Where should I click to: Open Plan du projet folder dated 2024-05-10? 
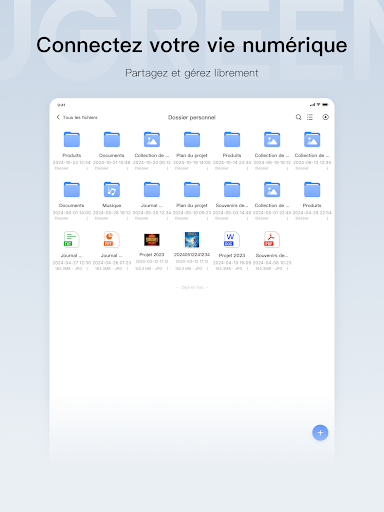(x=192, y=190)
